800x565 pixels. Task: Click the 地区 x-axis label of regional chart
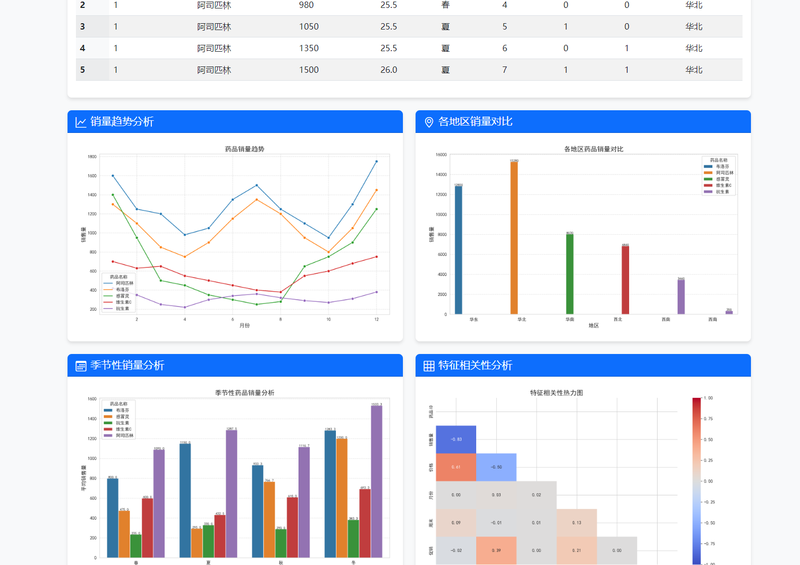593,326
